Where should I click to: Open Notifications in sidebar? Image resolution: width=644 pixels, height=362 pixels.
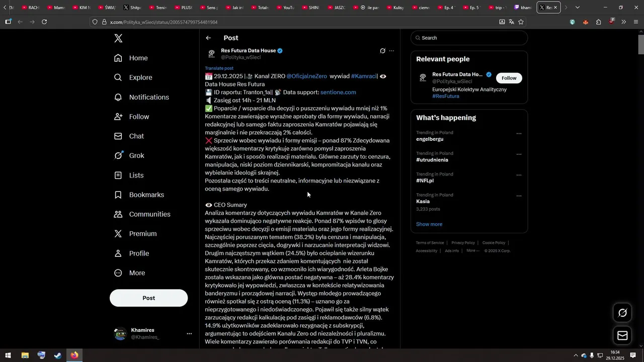click(x=141, y=97)
